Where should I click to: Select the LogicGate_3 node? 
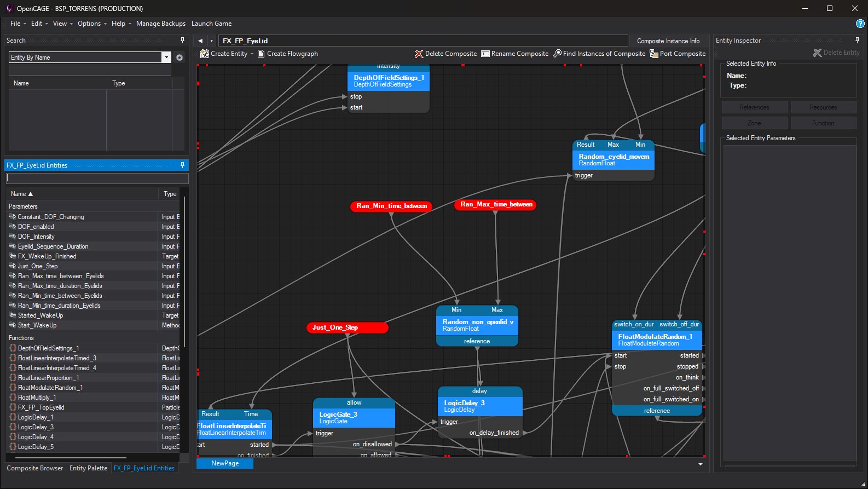point(354,418)
